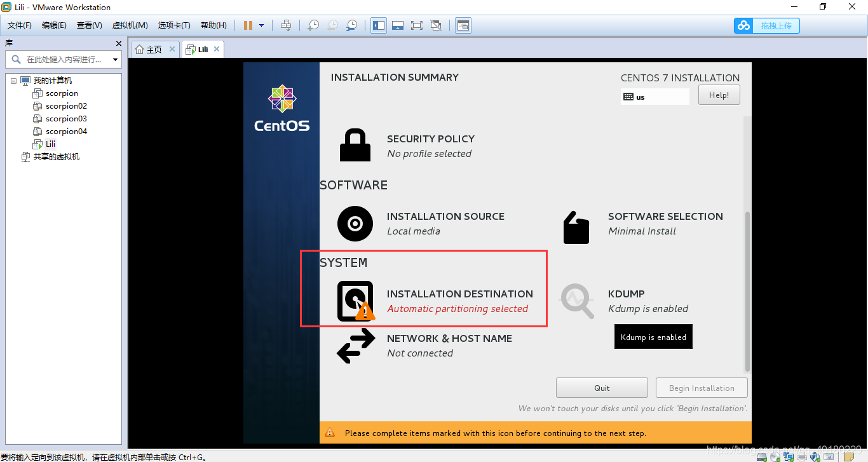Click the 'Local media' text
The image size is (868, 462).
(x=414, y=231)
